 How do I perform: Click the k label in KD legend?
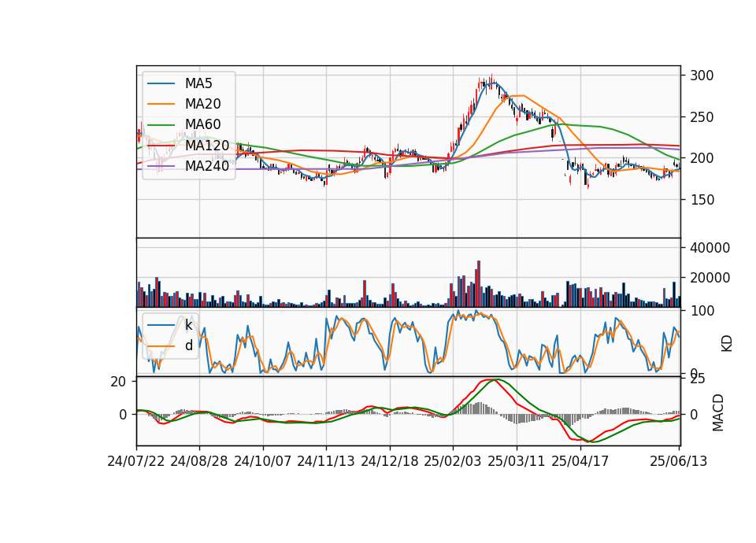[188, 325]
